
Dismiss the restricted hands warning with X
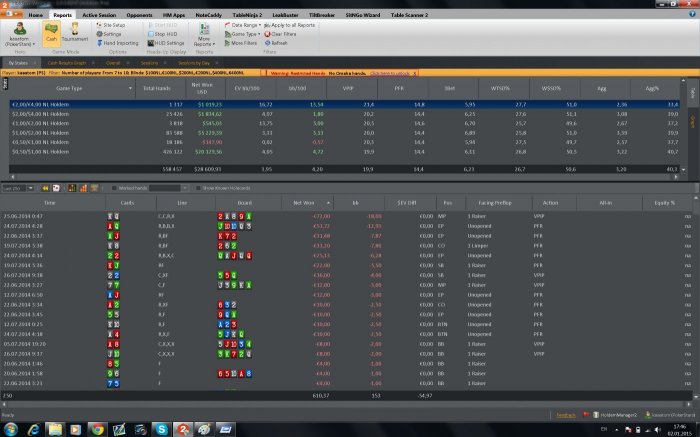coord(414,73)
